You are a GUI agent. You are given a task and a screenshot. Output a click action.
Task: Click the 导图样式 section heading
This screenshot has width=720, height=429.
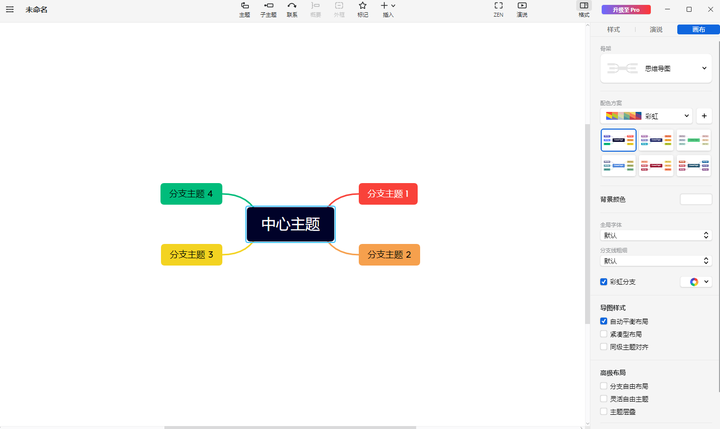pyautogui.click(x=613, y=308)
